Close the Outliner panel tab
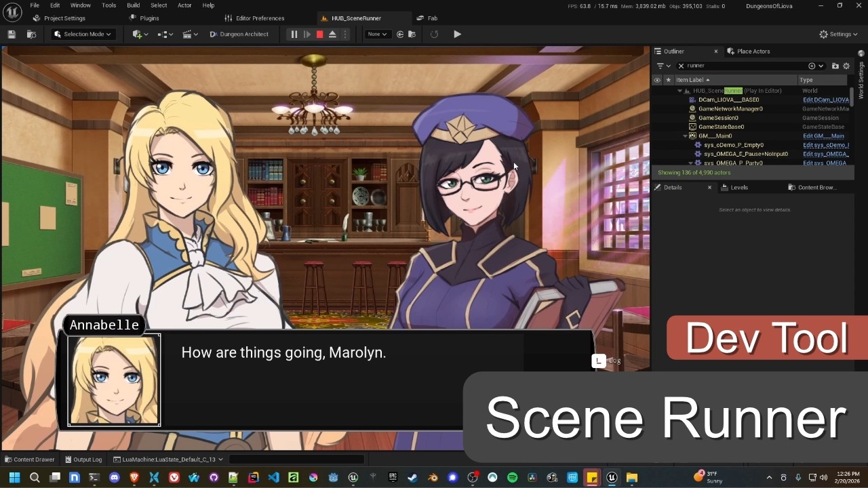This screenshot has height=488, width=868. coord(715,52)
